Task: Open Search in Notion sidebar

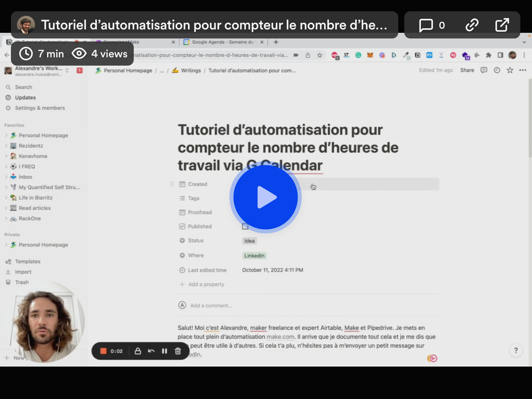Action: click(23, 87)
